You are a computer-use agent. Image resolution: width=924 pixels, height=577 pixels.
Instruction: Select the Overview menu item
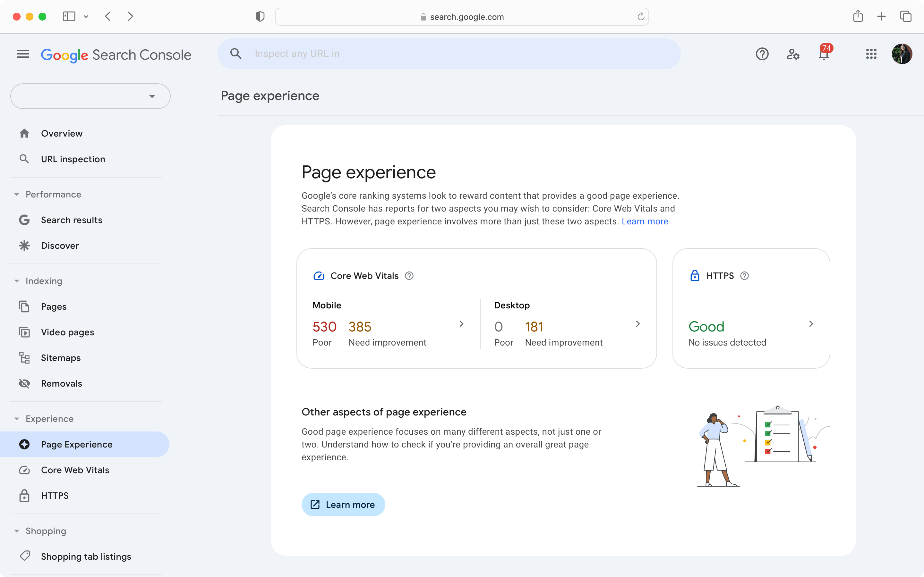[61, 133]
